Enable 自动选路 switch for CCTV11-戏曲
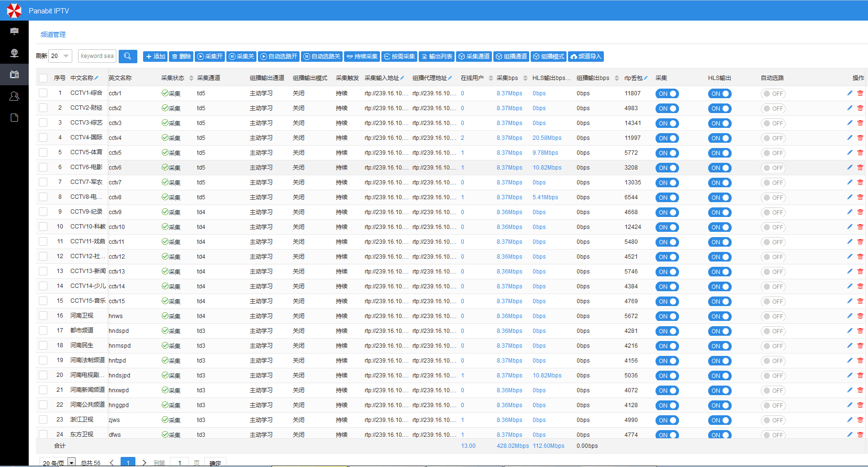The image size is (868, 467). click(x=773, y=242)
